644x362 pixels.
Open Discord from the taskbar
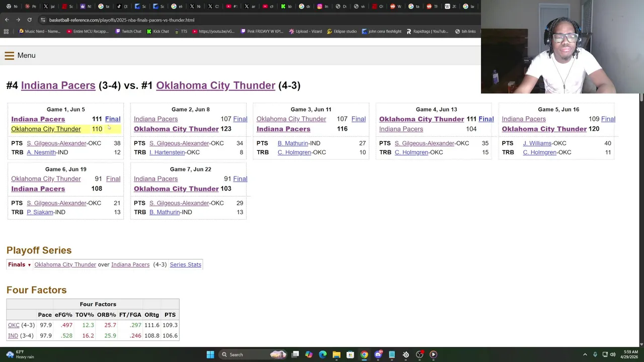pos(378,354)
